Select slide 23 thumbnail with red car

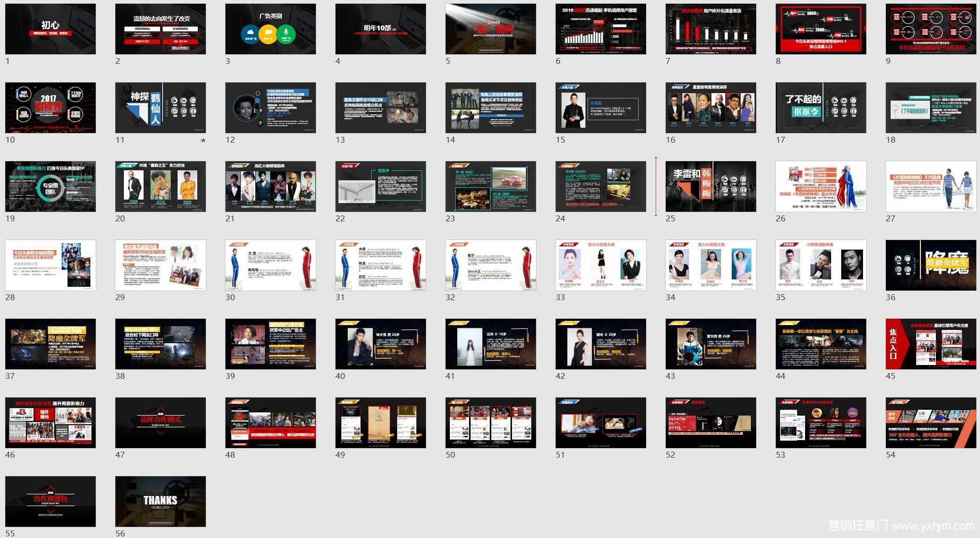coord(491,186)
